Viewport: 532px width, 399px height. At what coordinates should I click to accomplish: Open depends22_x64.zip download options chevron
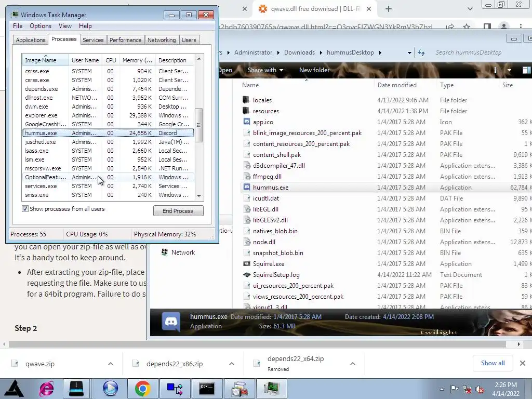tap(353, 364)
